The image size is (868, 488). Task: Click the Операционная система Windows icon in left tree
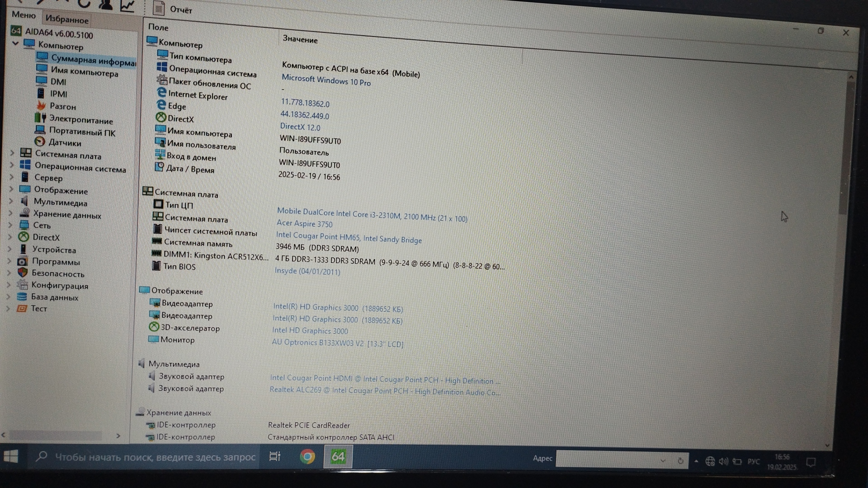pyautogui.click(x=25, y=164)
